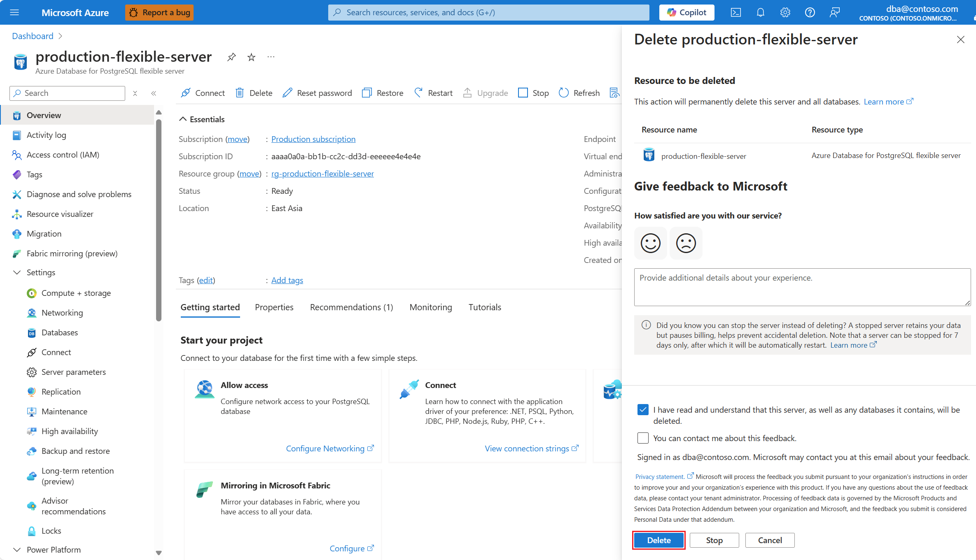Open the more options ellipsis by title
Image resolution: width=976 pixels, height=560 pixels.
coord(271,57)
